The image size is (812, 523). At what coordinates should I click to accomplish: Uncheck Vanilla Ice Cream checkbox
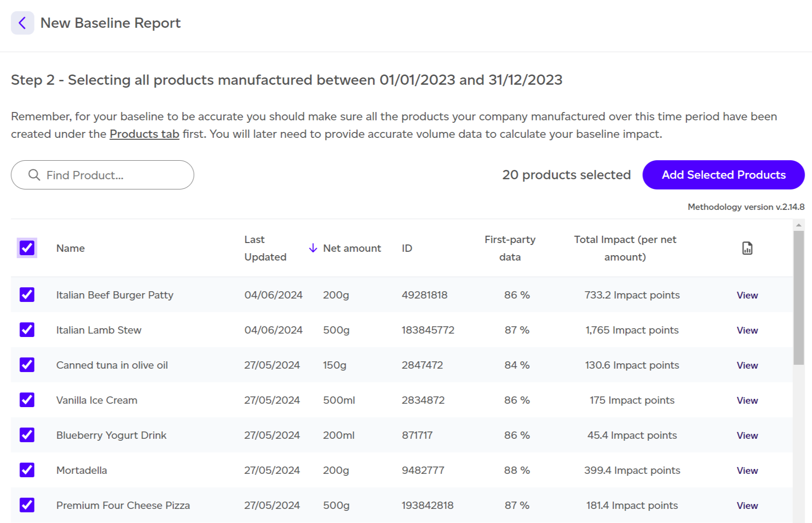click(x=27, y=400)
